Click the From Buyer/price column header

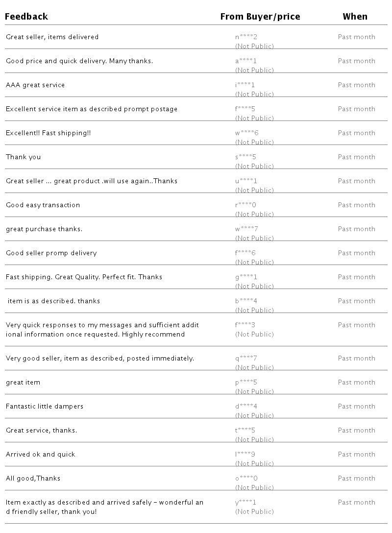260,17
